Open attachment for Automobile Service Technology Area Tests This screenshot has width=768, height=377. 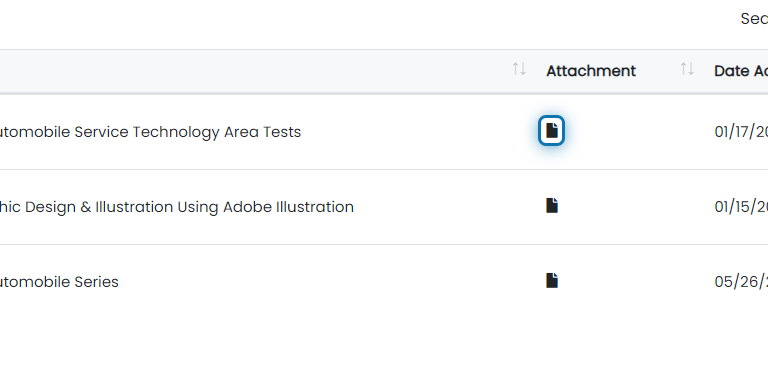point(552,131)
